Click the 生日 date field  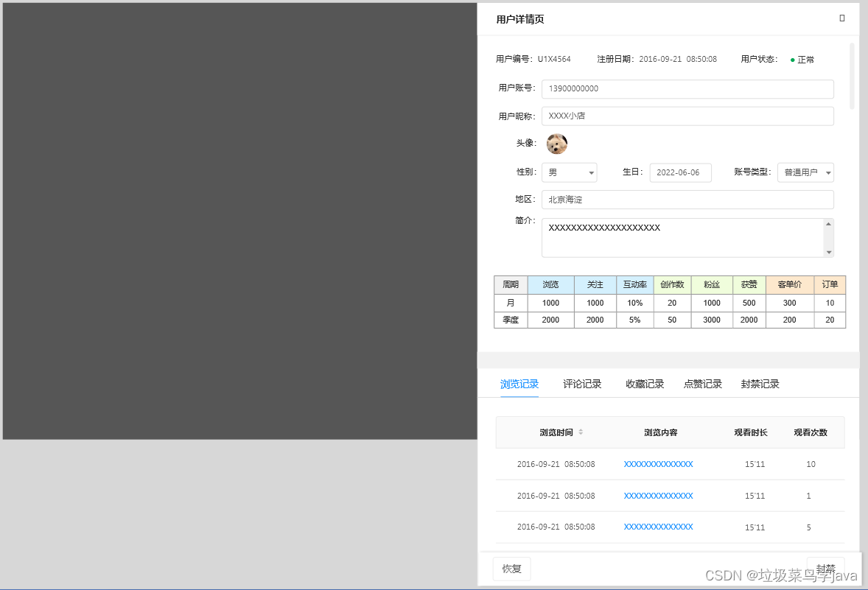(x=680, y=172)
